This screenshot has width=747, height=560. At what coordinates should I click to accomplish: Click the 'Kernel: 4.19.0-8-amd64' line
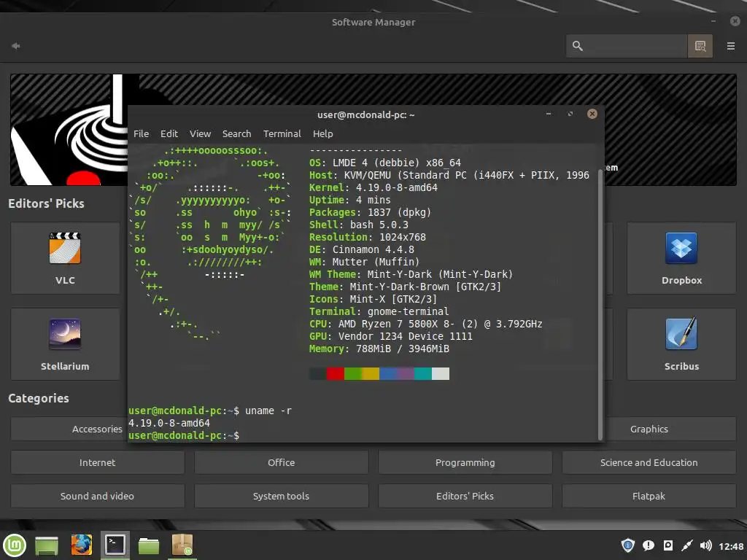(373, 187)
